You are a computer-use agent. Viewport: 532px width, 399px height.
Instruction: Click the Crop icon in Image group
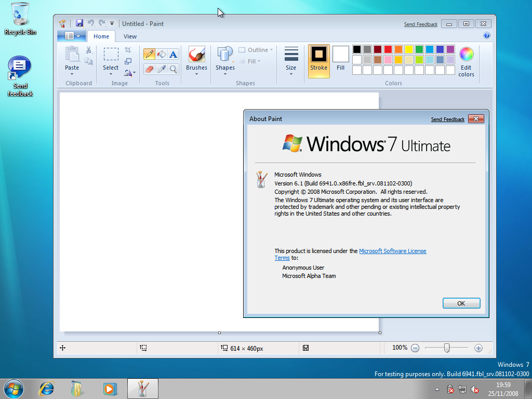pyautogui.click(x=128, y=50)
